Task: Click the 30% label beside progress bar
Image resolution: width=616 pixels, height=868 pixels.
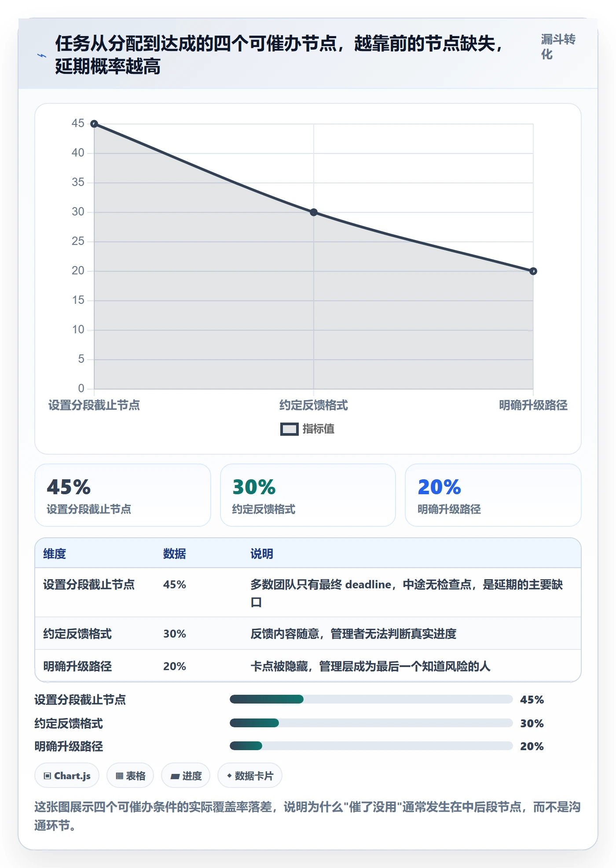Action: tap(532, 723)
